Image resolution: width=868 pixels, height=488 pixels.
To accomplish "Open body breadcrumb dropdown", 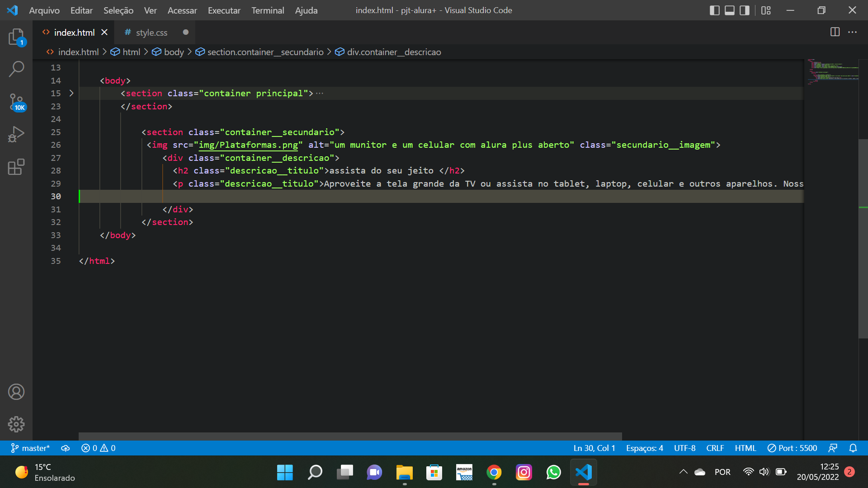I will pyautogui.click(x=168, y=52).
